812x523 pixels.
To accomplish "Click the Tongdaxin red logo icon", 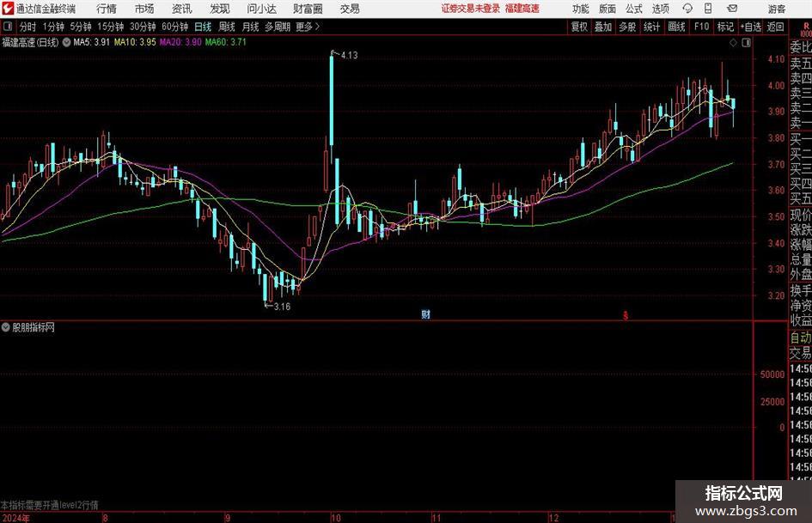I will tap(9, 9).
